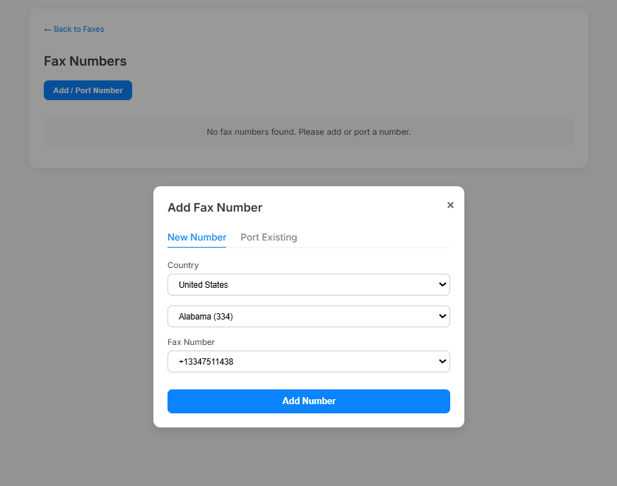Click the No fax numbers found message

tap(308, 132)
